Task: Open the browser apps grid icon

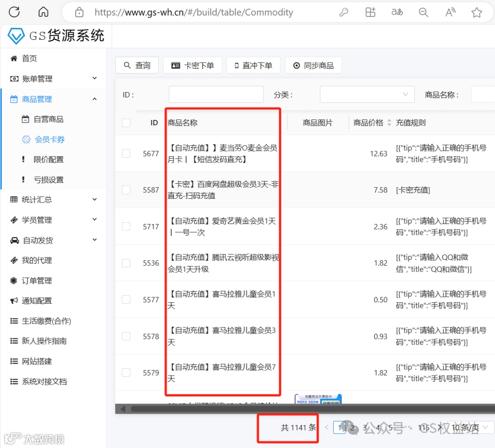Action: [370, 12]
